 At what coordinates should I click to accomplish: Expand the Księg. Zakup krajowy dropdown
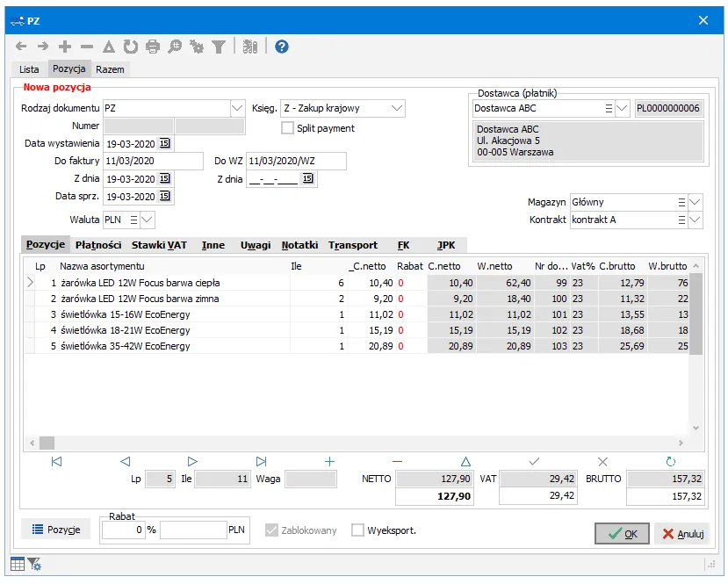point(397,108)
